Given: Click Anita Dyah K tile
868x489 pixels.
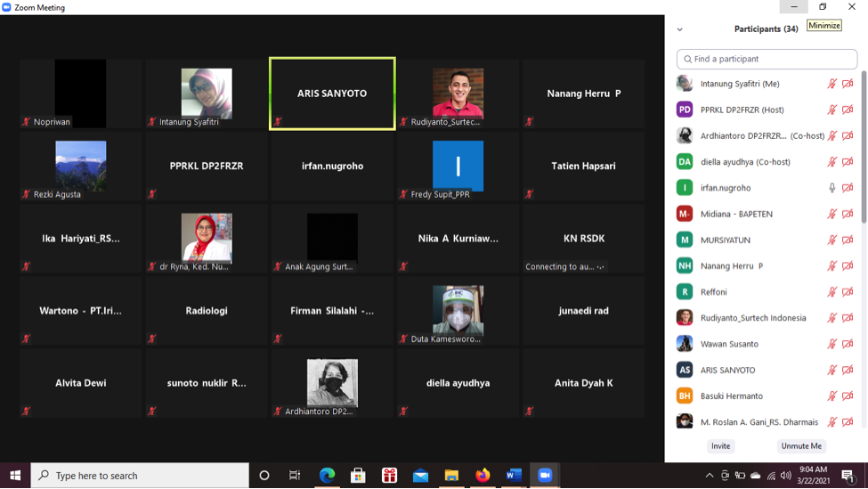Looking at the screenshot, I should pos(583,383).
